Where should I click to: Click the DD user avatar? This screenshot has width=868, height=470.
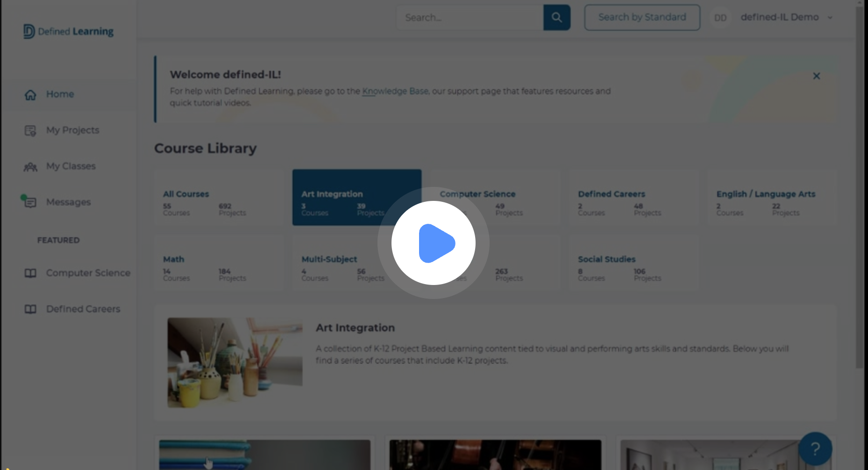pyautogui.click(x=720, y=18)
